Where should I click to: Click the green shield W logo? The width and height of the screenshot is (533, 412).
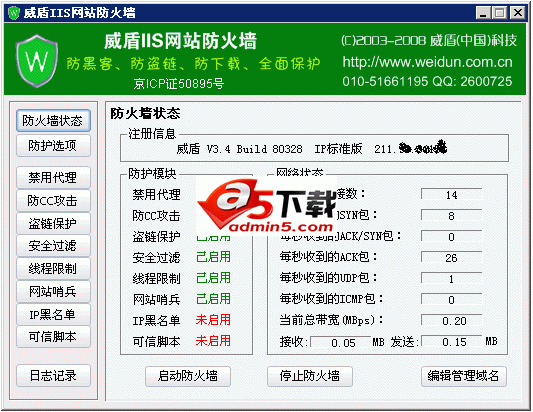point(37,61)
